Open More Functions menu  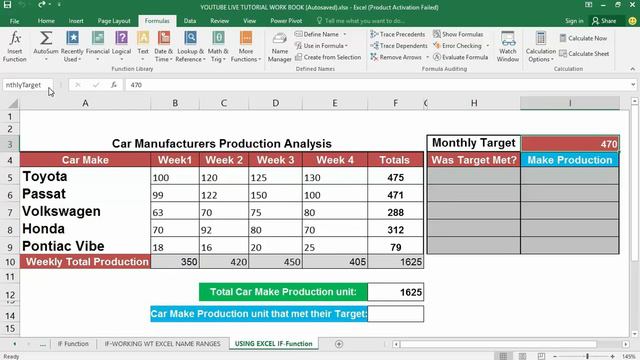[246, 47]
